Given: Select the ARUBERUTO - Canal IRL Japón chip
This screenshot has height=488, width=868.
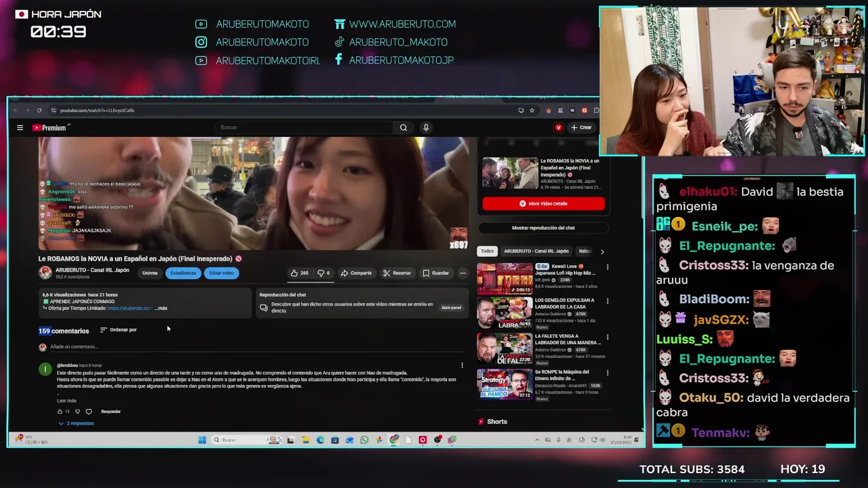Looking at the screenshot, I should (x=536, y=251).
